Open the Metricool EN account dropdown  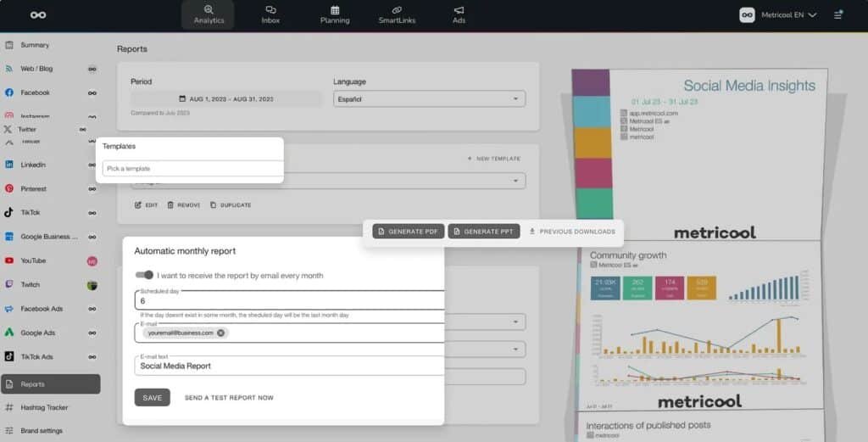click(778, 14)
